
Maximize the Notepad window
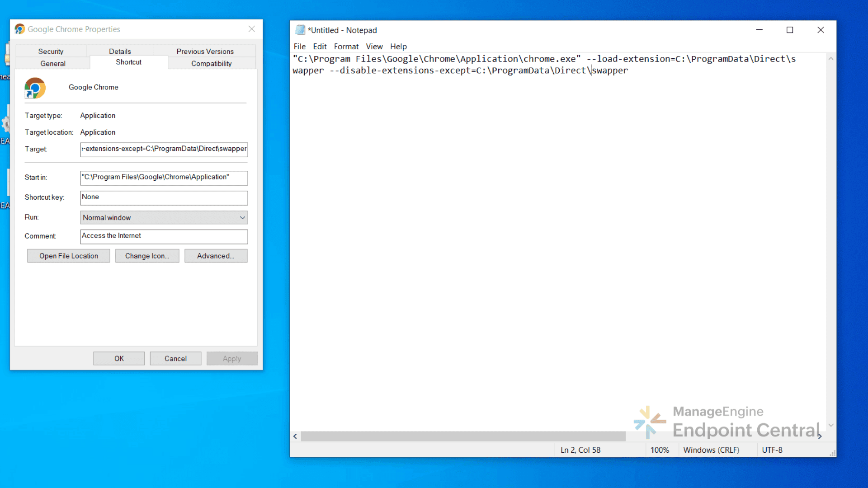pos(790,30)
